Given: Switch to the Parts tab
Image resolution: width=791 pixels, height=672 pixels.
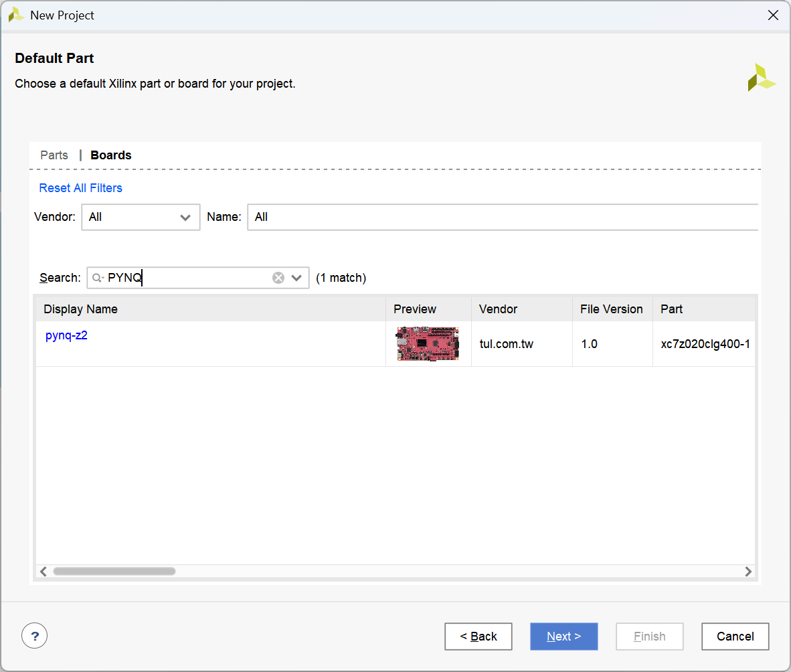Looking at the screenshot, I should tap(54, 155).
